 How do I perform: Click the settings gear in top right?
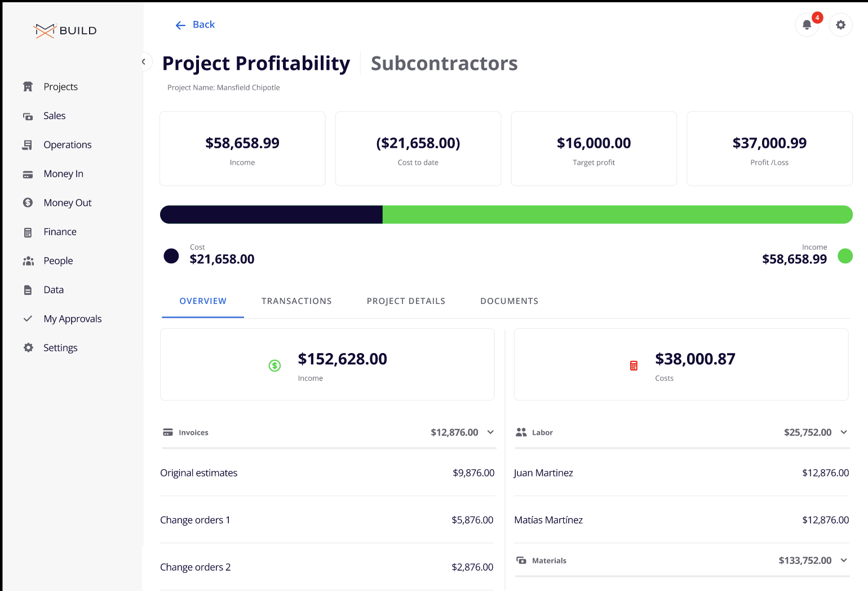840,25
